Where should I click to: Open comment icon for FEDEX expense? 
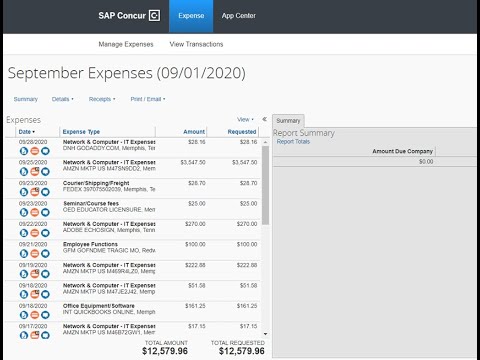[45, 192]
